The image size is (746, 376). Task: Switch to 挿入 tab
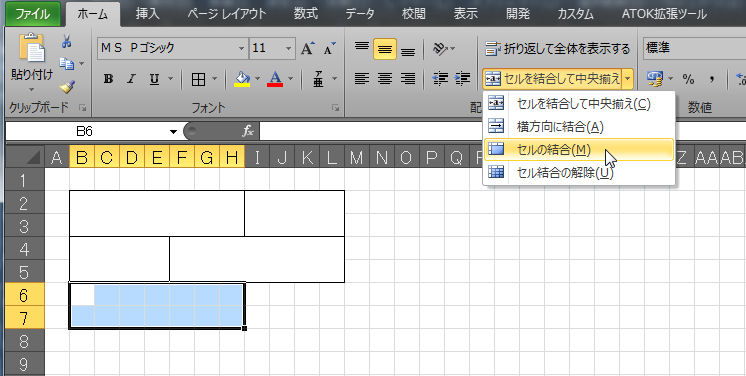(147, 14)
